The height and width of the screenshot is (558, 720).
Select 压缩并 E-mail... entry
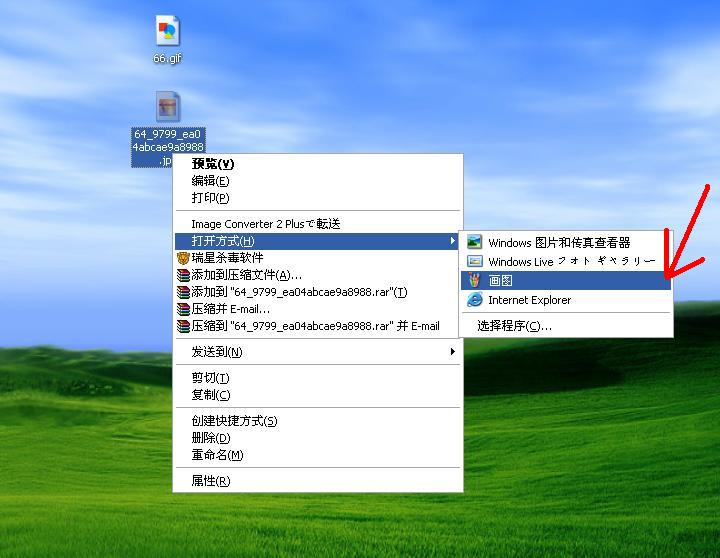point(318,309)
